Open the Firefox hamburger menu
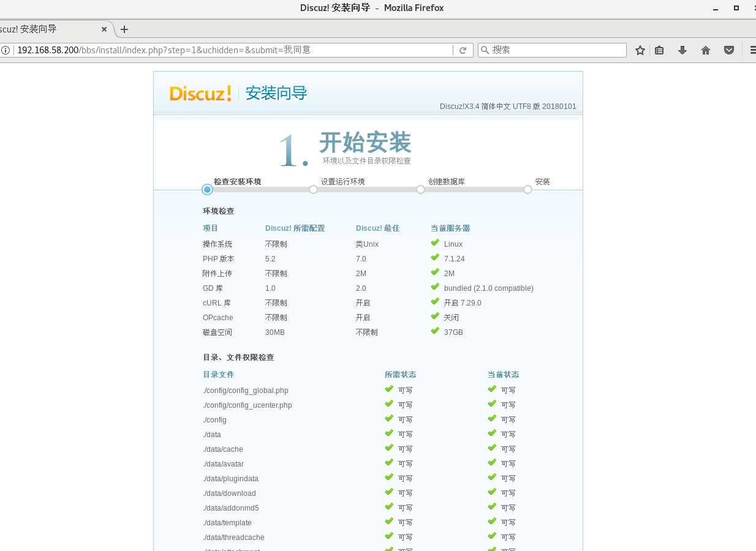 753,50
